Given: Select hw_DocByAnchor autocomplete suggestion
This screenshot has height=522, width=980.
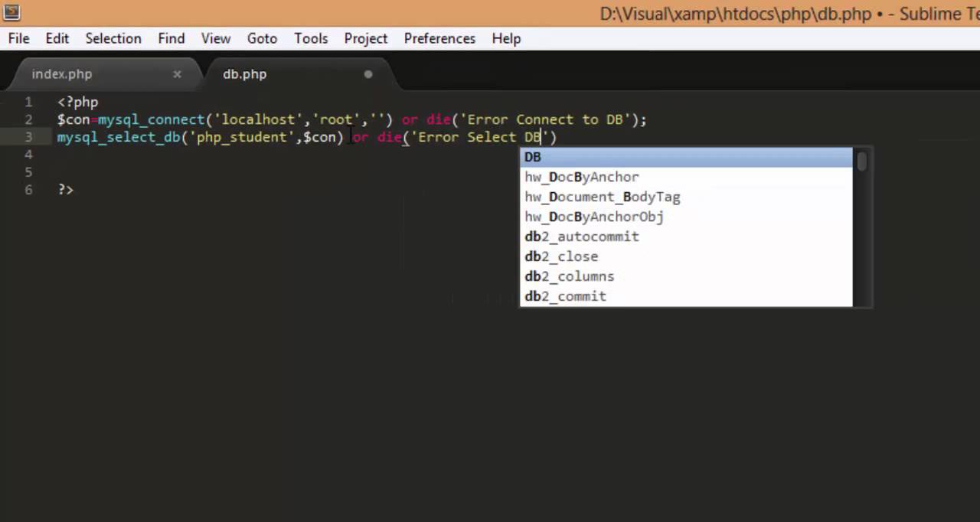Looking at the screenshot, I should point(686,177).
